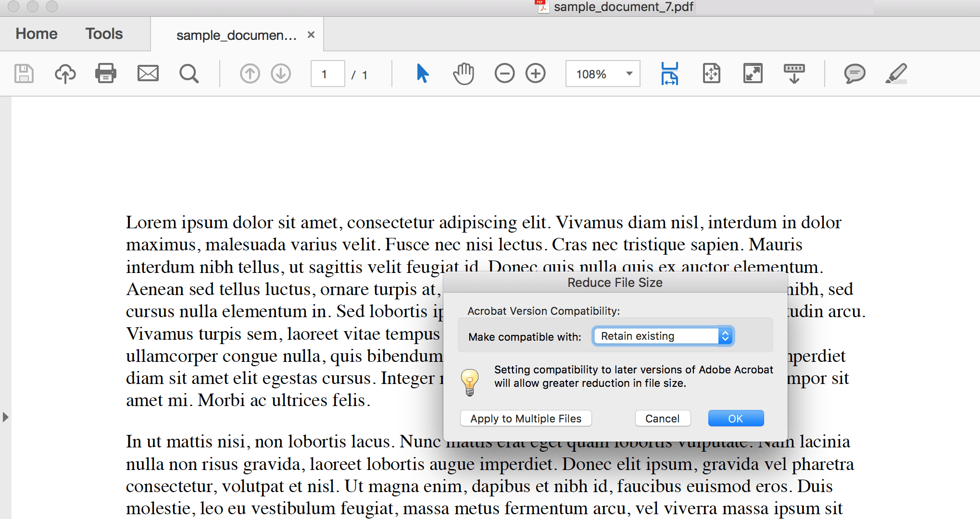Viewport: 980px width, 519px height.
Task: Click the page number input field
Action: 327,74
